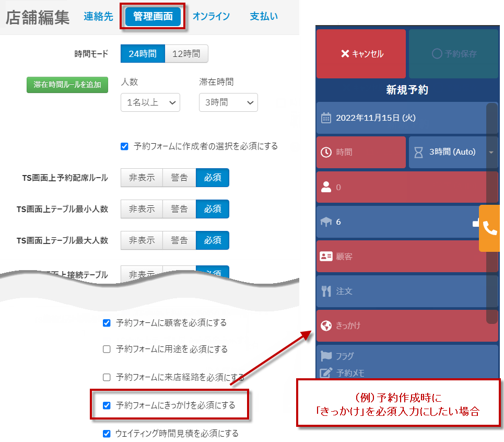Click the person icon for guest count

pos(326,187)
